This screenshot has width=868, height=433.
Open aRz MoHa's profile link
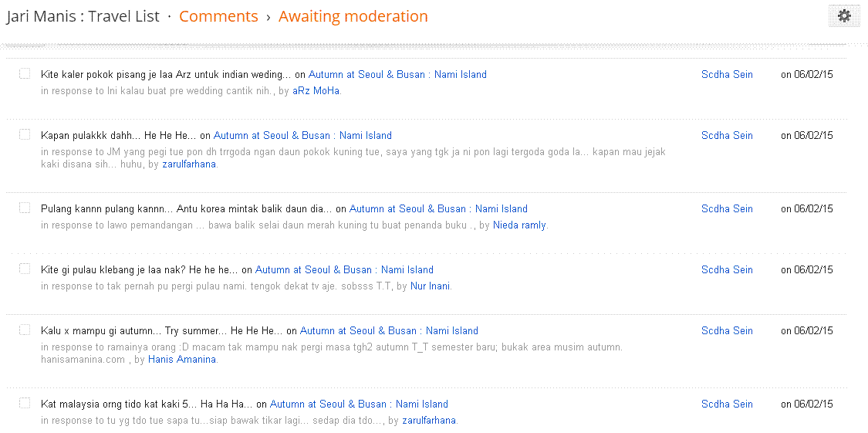pos(316,91)
